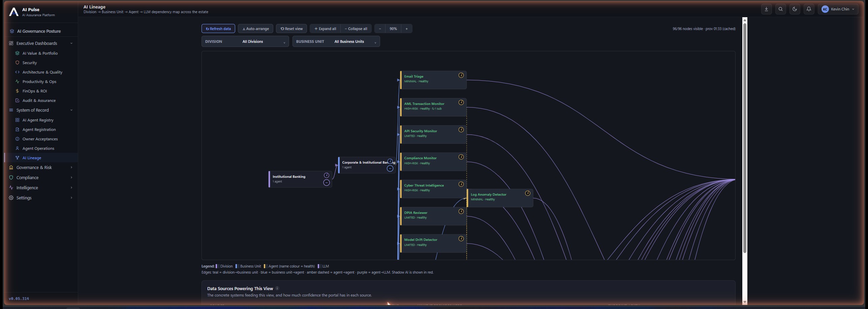
Task: Select the Log Anomaly Detector node
Action: pyautogui.click(x=500, y=198)
